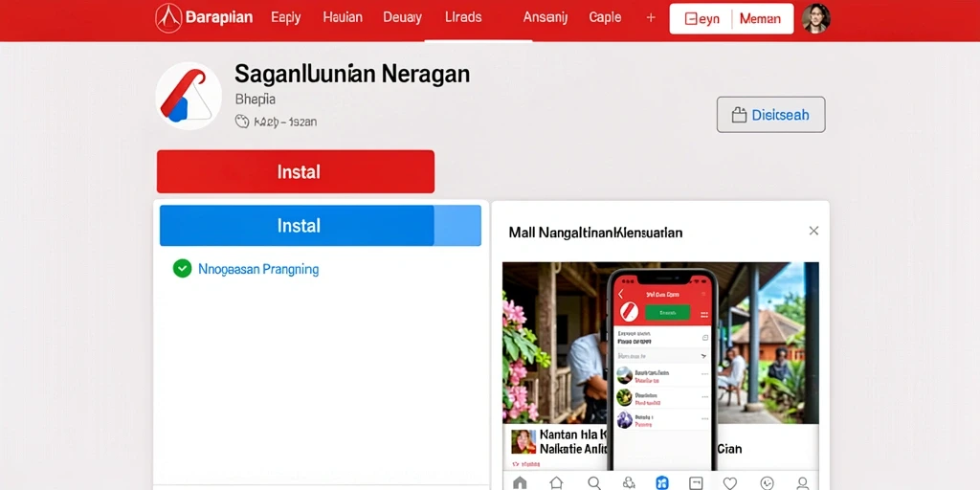Tap the second contact avatar in phone list

tap(624, 397)
